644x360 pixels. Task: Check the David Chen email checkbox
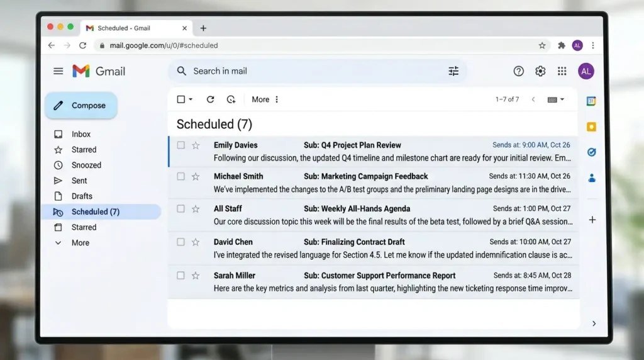click(180, 242)
